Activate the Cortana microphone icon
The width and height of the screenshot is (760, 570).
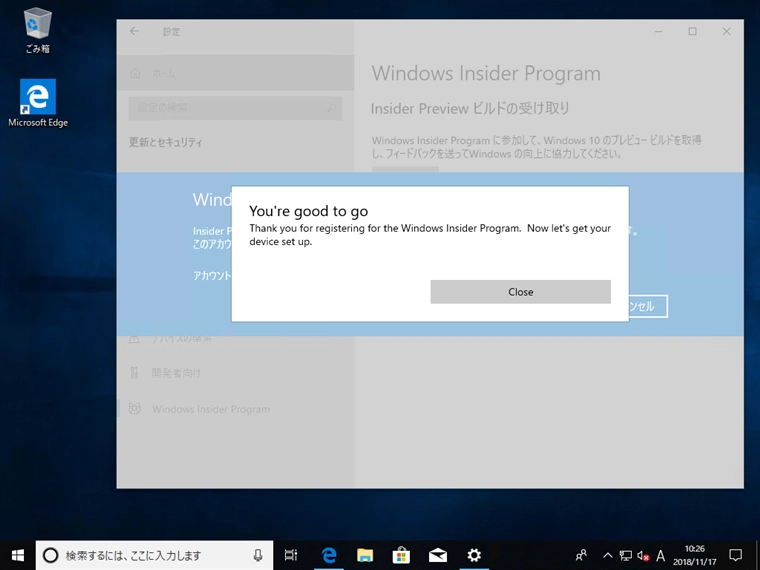(258, 555)
